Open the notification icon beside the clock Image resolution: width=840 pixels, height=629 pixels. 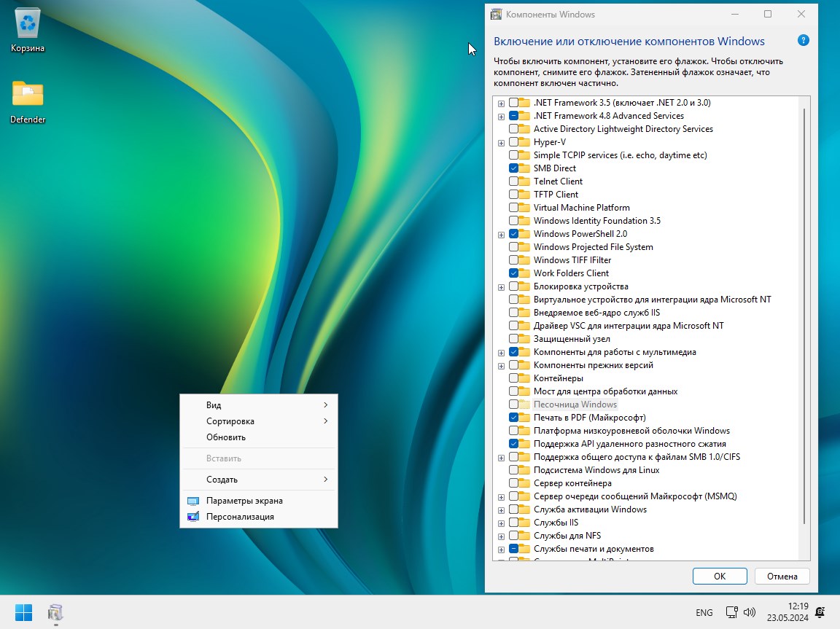tap(820, 612)
